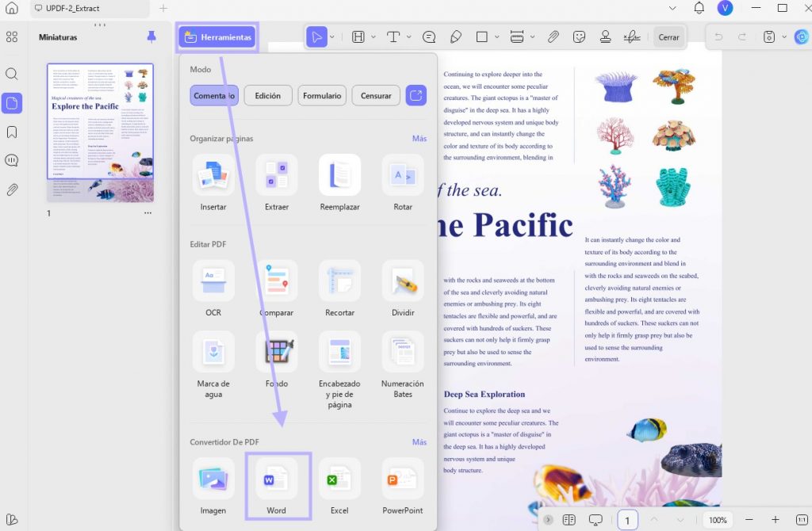The width and height of the screenshot is (812, 531).
Task: Zoom out with minus button
Action: point(749,520)
